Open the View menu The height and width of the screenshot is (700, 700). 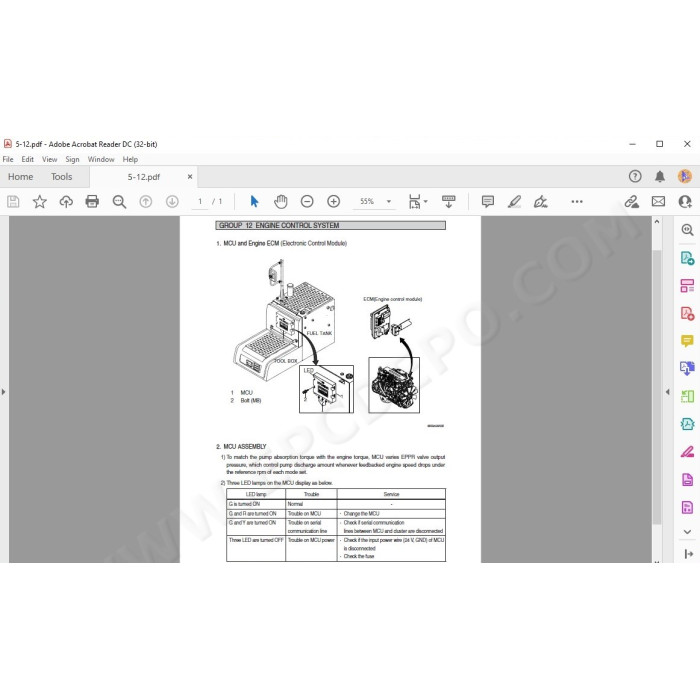50,159
